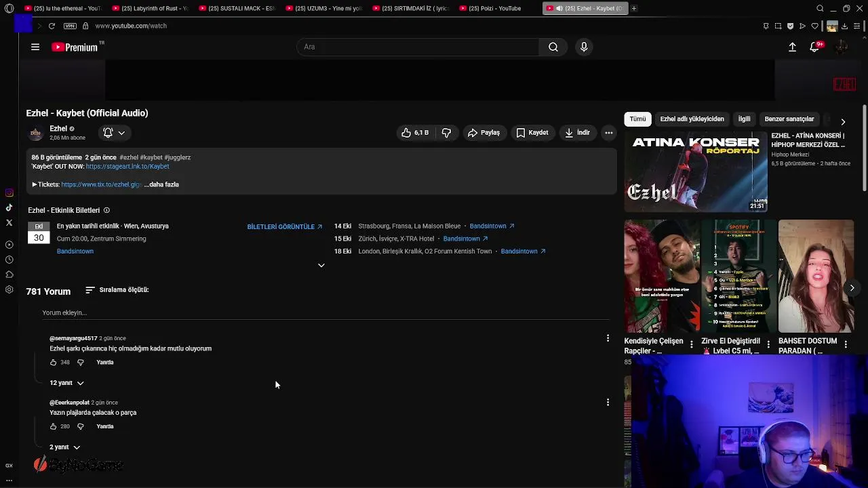Screen dimensions: 868x488
Task: Open the Ezhel channel name link
Action: (58, 129)
